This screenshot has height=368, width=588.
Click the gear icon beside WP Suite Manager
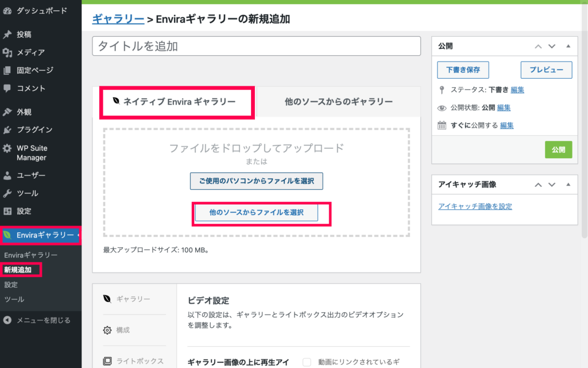click(x=7, y=148)
